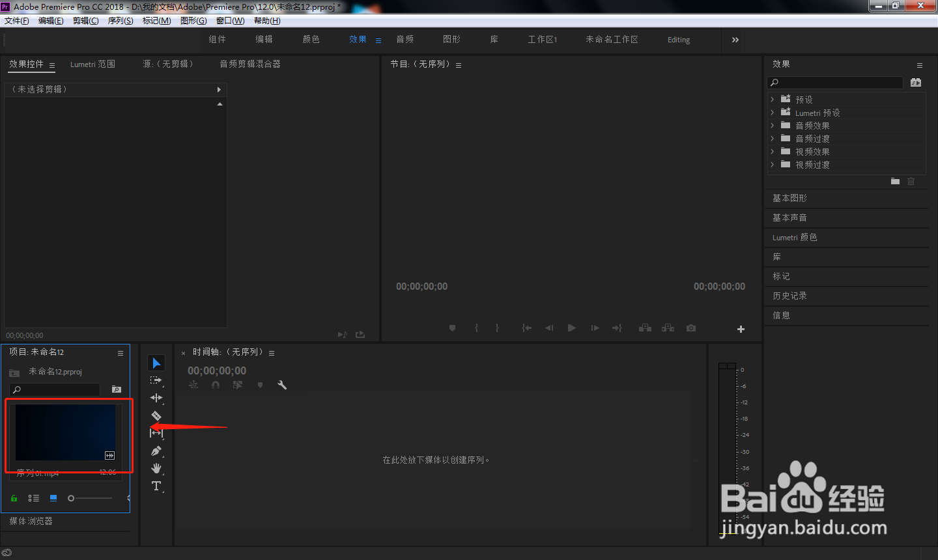938x560 pixels.
Task: Go to Out point in program monitor
Action: tap(617, 328)
